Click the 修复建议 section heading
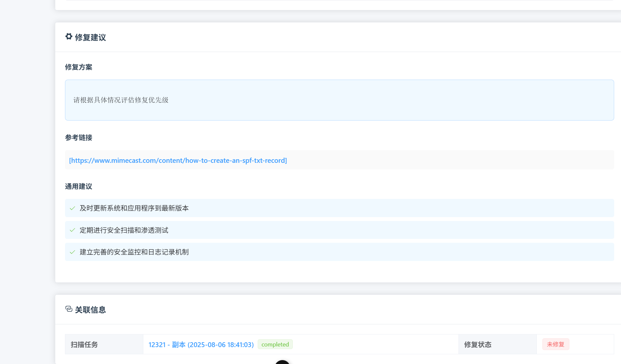Viewport: 621px width, 364px height. point(90,37)
